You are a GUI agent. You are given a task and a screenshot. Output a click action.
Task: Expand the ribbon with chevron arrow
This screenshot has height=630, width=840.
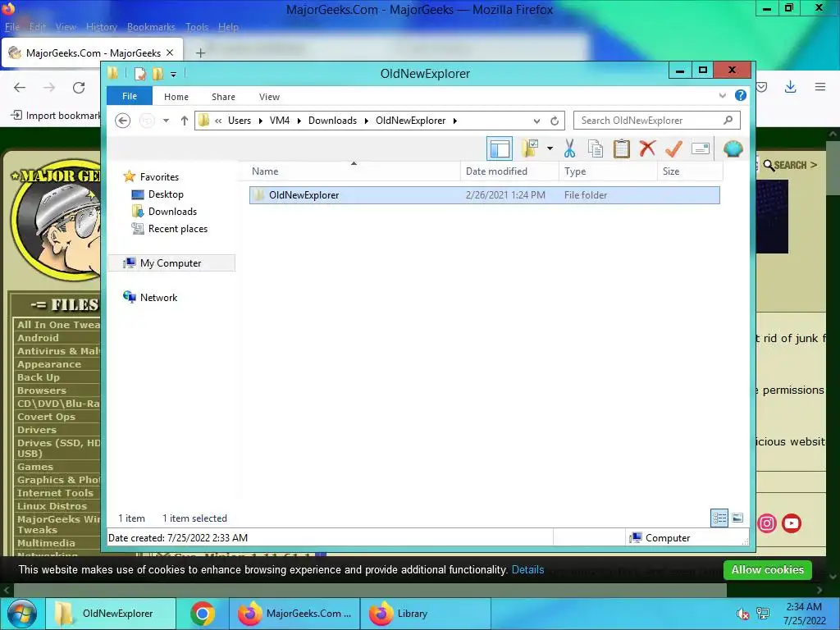(722, 96)
